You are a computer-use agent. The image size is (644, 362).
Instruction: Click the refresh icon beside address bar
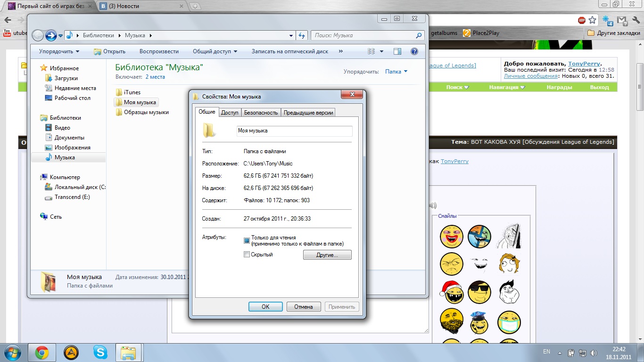(302, 35)
